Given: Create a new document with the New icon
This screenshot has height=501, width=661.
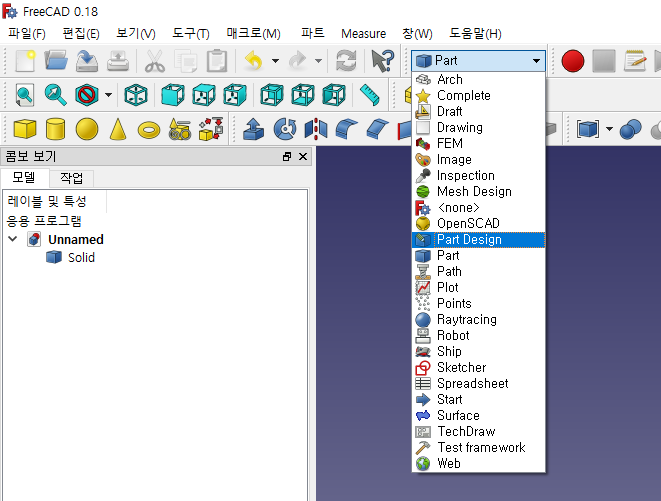Looking at the screenshot, I should point(25,61).
